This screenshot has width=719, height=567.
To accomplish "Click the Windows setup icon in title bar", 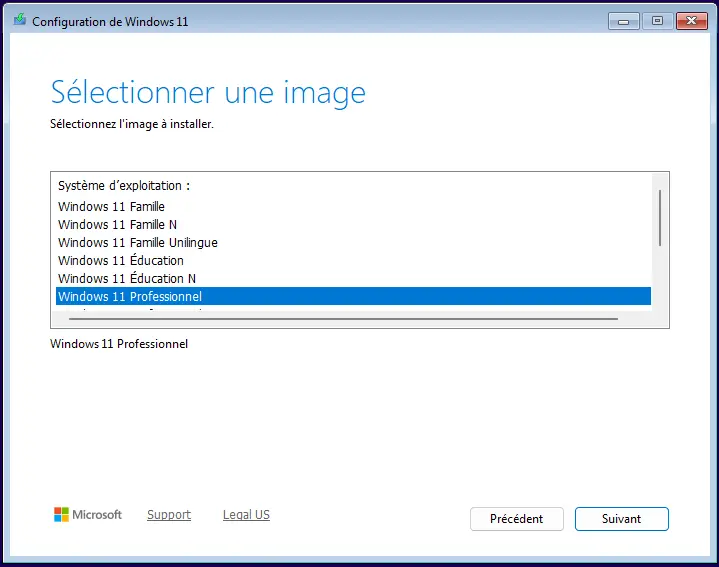I will point(19,21).
